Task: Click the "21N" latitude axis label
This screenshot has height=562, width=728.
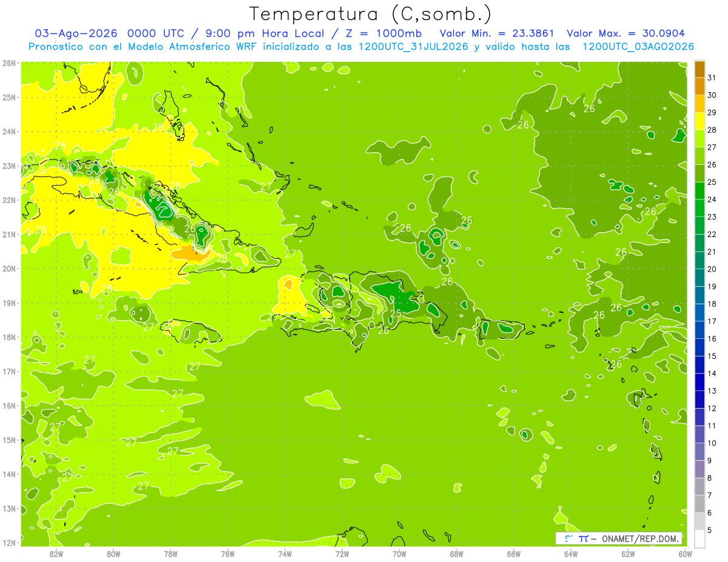Action: [9, 234]
